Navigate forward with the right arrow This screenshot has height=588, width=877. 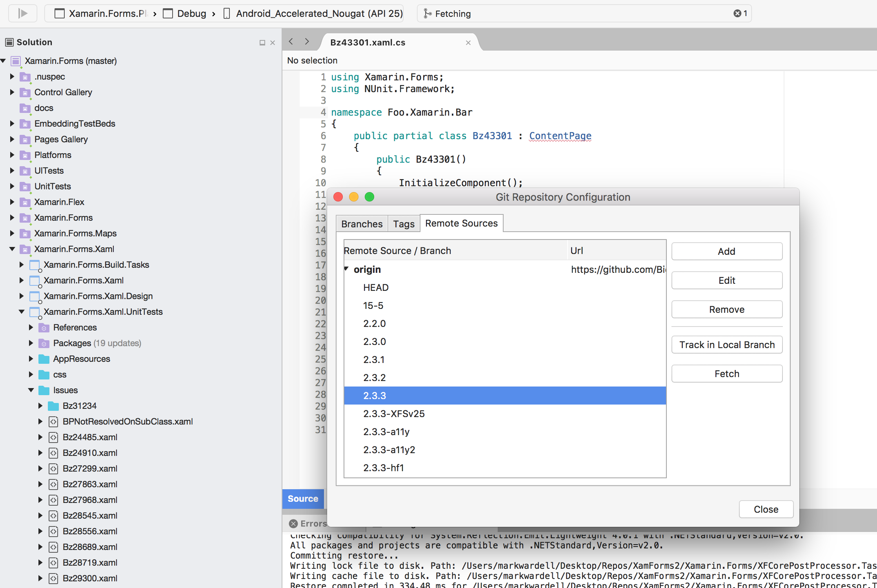pyautogui.click(x=307, y=42)
